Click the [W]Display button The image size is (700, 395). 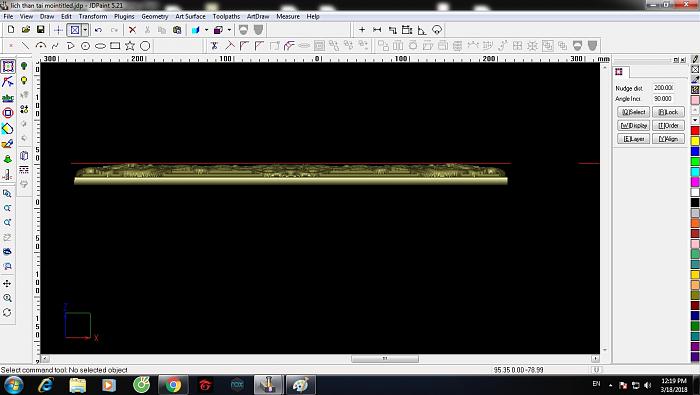tap(633, 125)
